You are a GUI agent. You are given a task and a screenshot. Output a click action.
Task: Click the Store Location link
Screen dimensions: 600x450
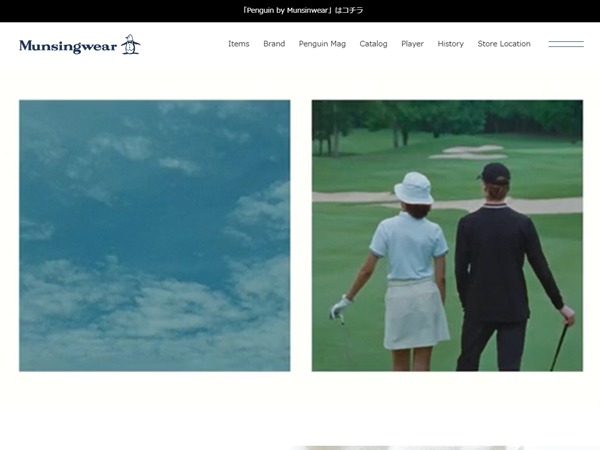tap(504, 44)
